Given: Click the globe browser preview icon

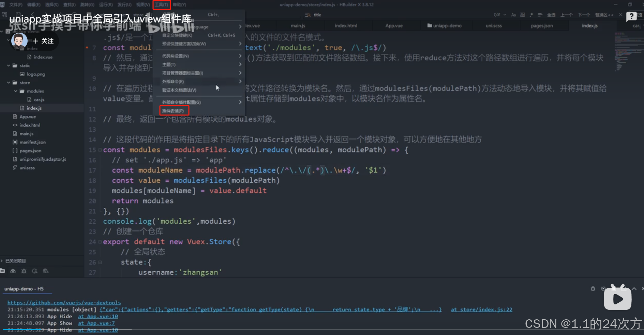Looking at the screenshot, I should pyautogui.click(x=46, y=271).
